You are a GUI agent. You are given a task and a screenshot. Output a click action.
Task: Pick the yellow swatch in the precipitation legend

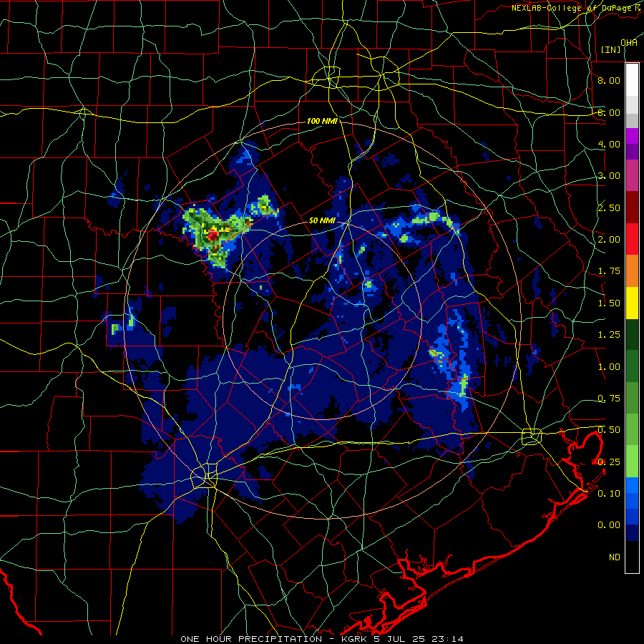pyautogui.click(x=632, y=303)
